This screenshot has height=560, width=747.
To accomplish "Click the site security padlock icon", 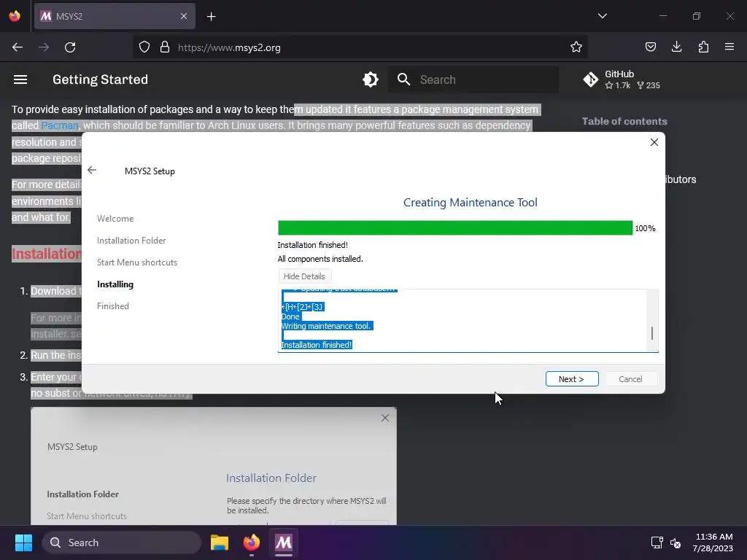I will tap(165, 47).
